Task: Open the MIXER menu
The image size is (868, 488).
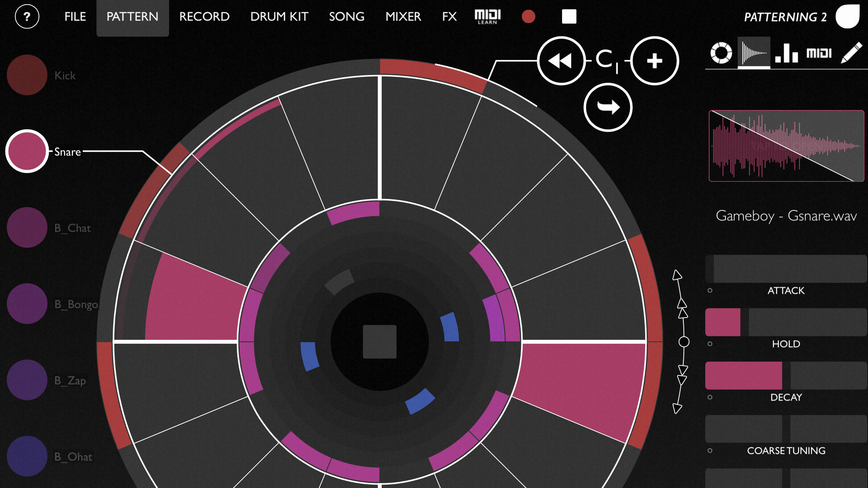Action: (x=403, y=16)
